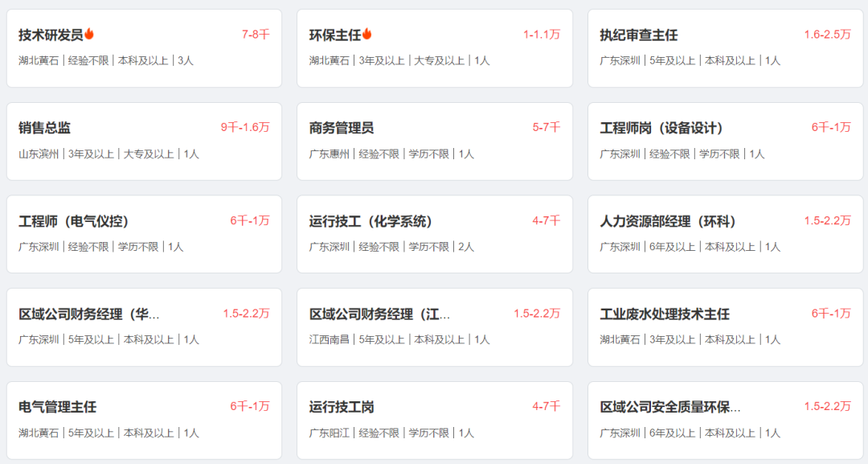This screenshot has width=868, height=464.
Task: Open the 电气管理主任 job title
Action: 58,407
